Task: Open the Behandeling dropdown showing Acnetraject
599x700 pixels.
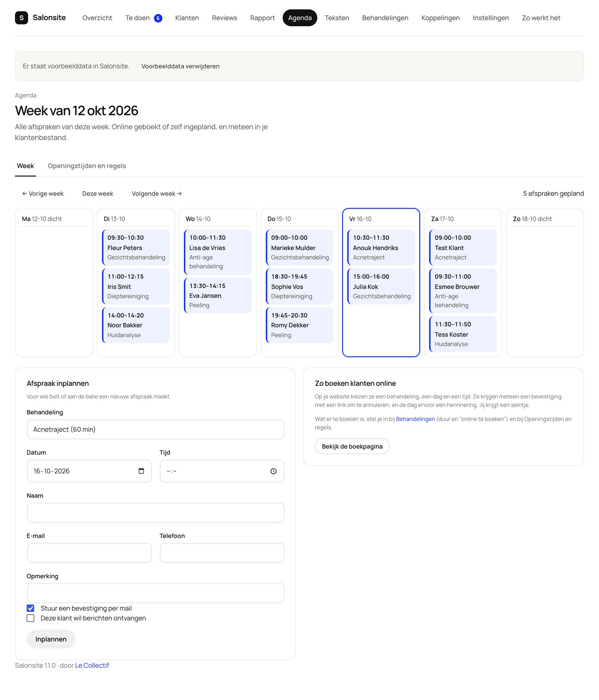Action: coord(156,429)
